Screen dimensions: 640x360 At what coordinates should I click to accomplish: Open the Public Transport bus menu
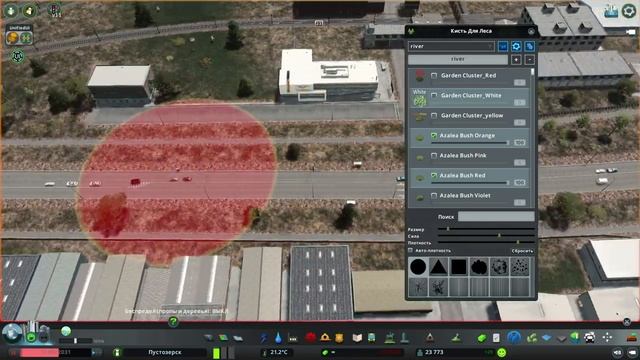click(372, 338)
